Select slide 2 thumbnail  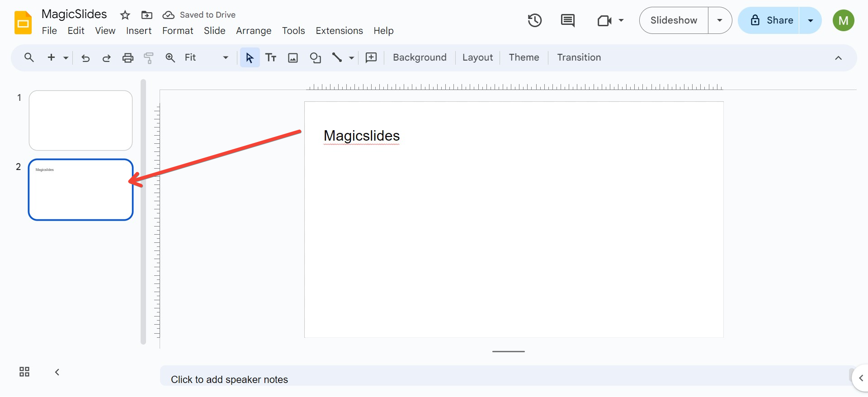tap(80, 189)
